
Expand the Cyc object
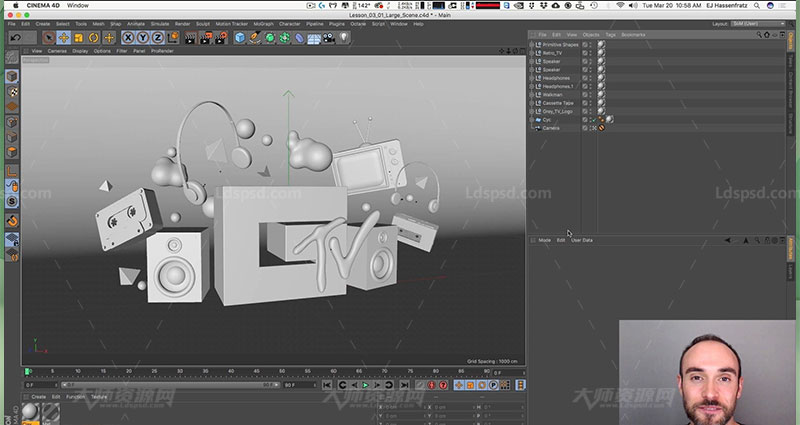click(x=532, y=120)
